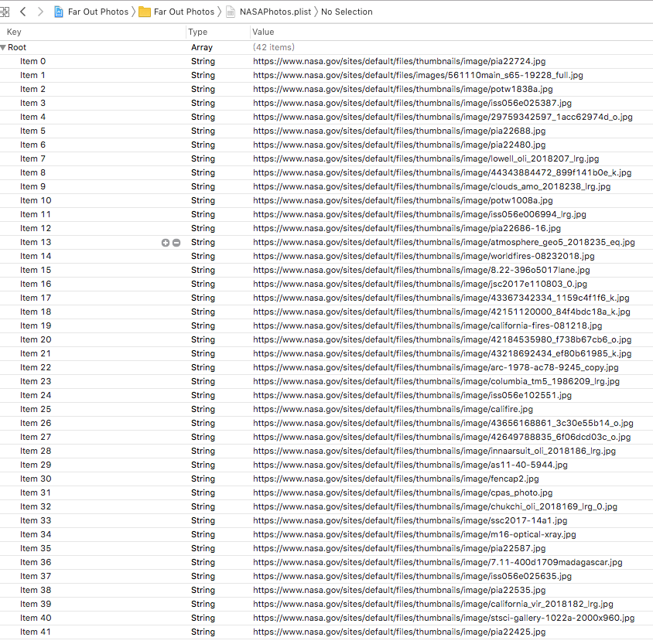Click the potw1008a.jpg URL value
The width and height of the screenshot is (653, 644).
(x=403, y=200)
